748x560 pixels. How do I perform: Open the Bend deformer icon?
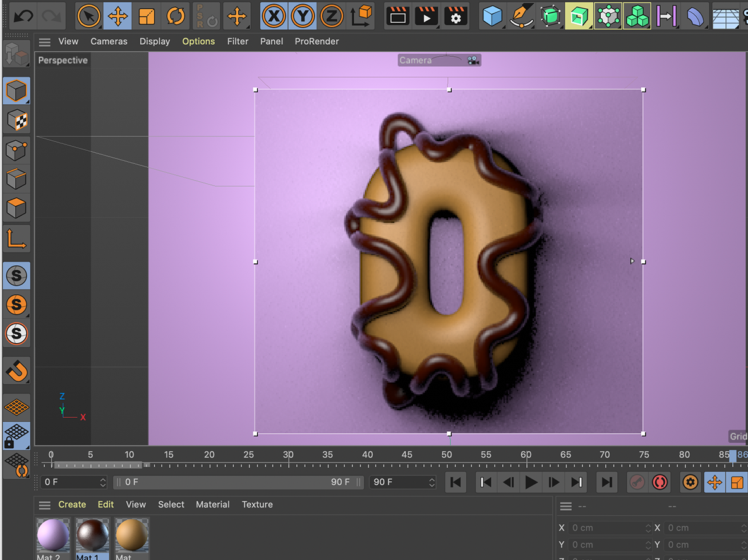pos(696,16)
